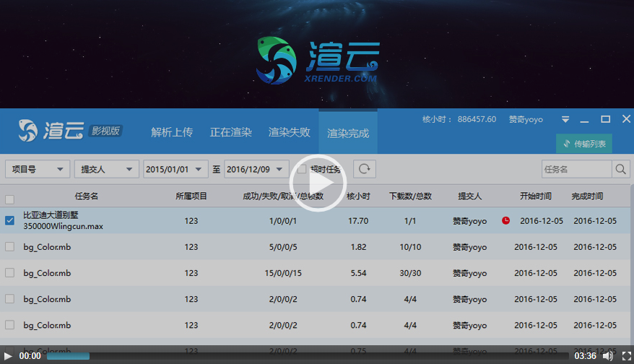Switch to the 渲染失败 tab
The width and height of the screenshot is (634, 364).
[x=289, y=132]
